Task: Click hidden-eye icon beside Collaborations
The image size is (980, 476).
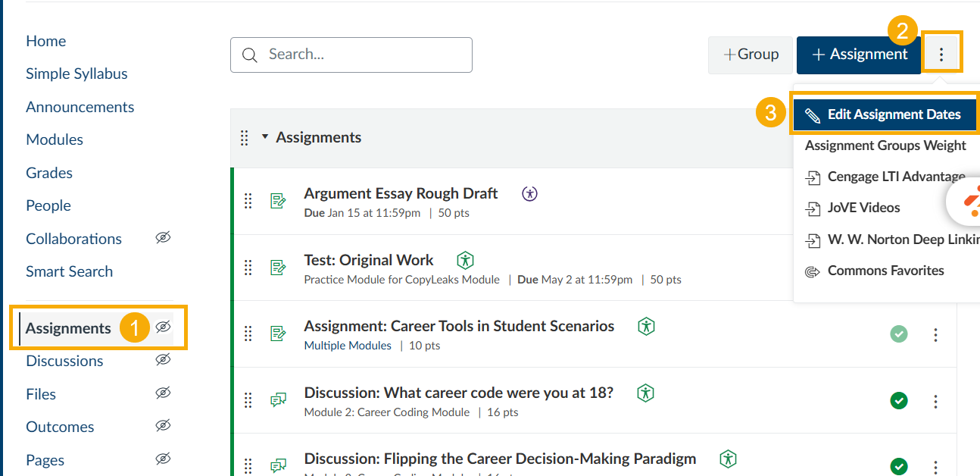Action: [163, 238]
